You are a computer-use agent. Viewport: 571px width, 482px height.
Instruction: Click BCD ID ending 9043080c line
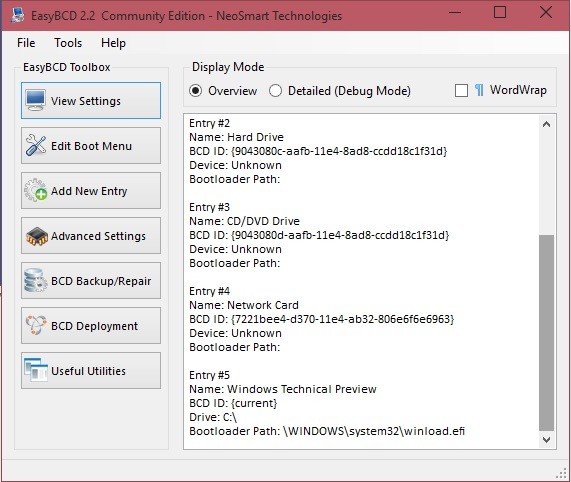coord(318,151)
